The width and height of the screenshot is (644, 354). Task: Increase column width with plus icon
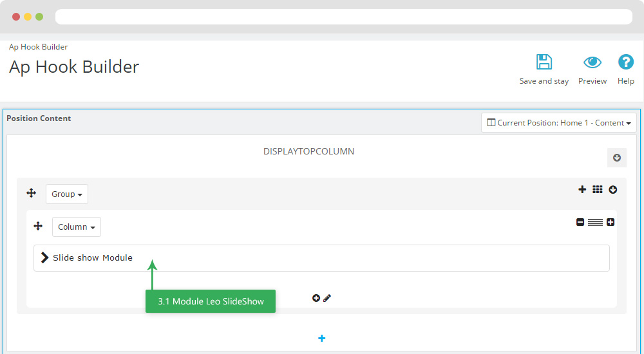click(x=611, y=222)
